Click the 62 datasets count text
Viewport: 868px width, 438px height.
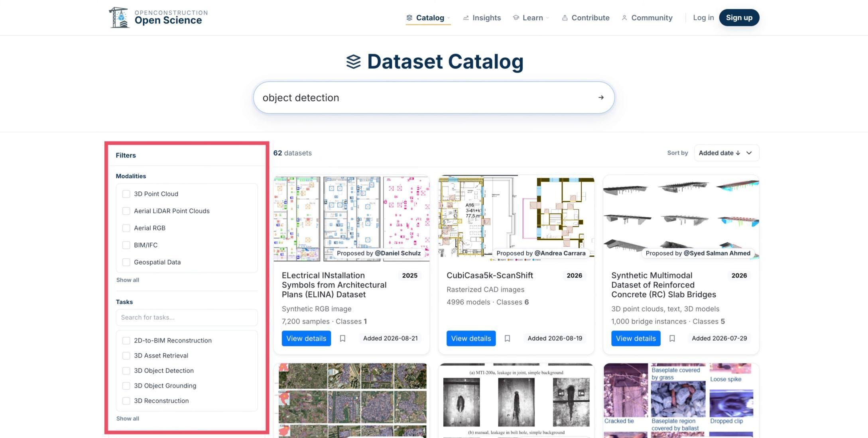(x=292, y=153)
